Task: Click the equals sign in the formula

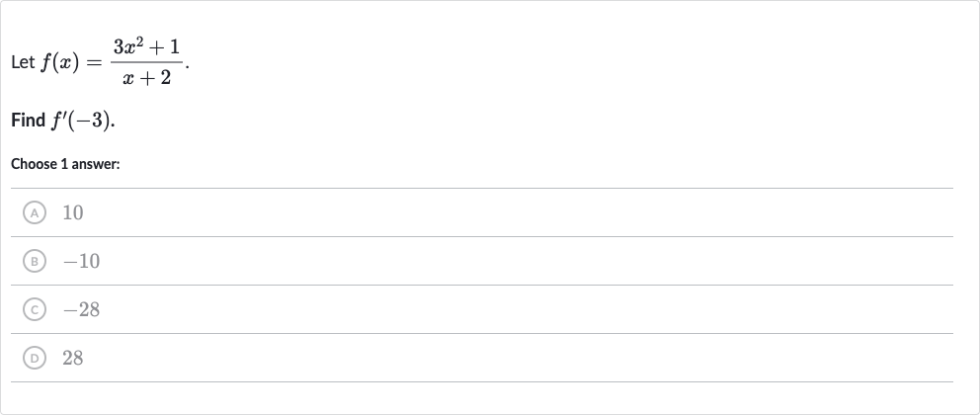Action: 94,63
